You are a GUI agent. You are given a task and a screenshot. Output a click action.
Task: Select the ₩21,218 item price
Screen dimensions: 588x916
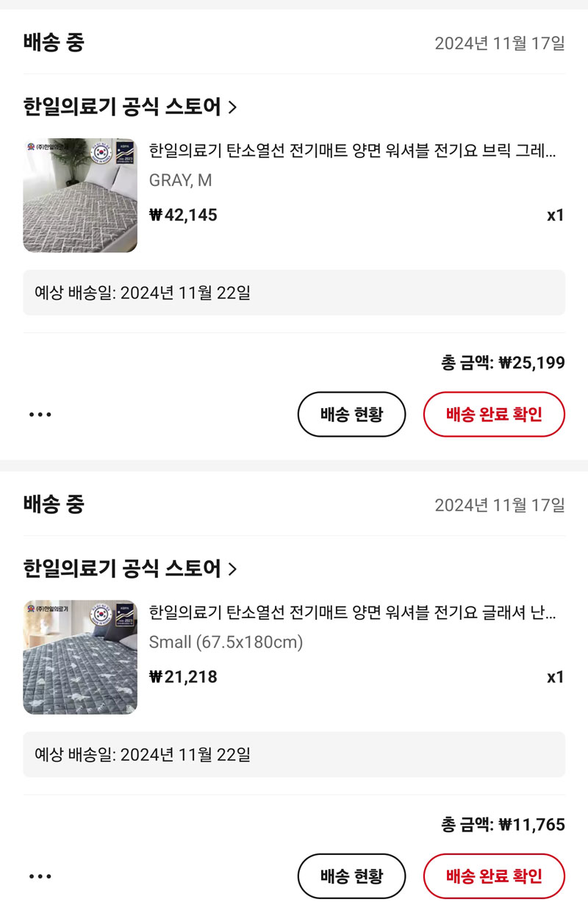pyautogui.click(x=183, y=677)
